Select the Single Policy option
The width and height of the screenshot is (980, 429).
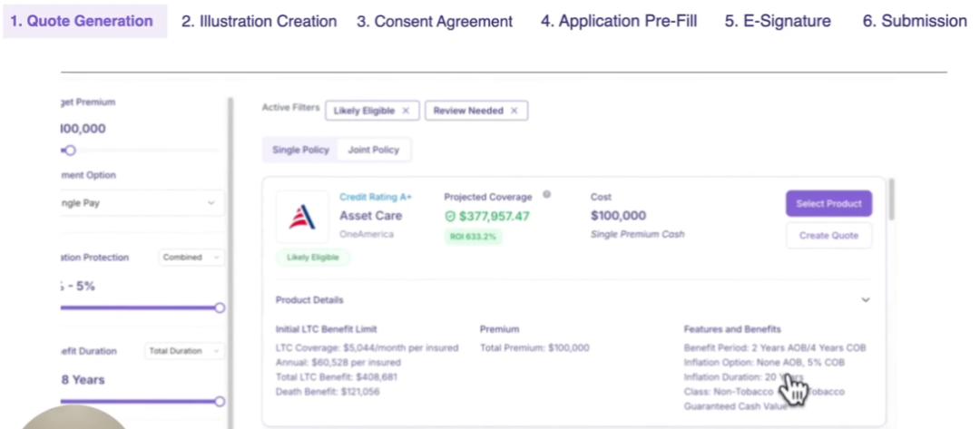[x=300, y=150]
